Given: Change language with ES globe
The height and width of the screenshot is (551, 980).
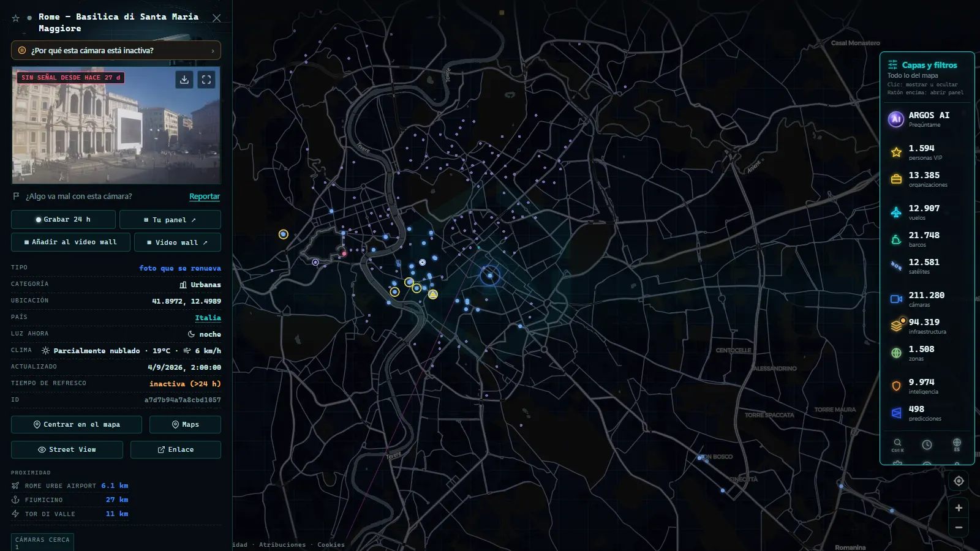Looking at the screenshot, I should (x=957, y=444).
